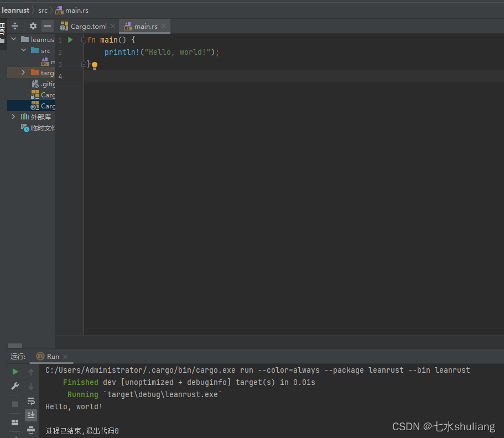Close the Cargo.toml tab
Image resolution: width=504 pixels, height=438 pixels.
[113, 26]
